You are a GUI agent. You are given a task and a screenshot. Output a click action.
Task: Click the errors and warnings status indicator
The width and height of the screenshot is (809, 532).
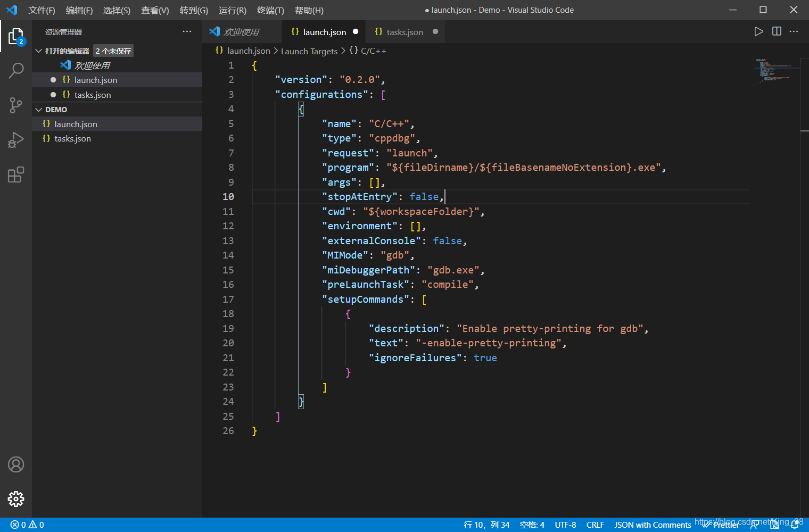27,525
